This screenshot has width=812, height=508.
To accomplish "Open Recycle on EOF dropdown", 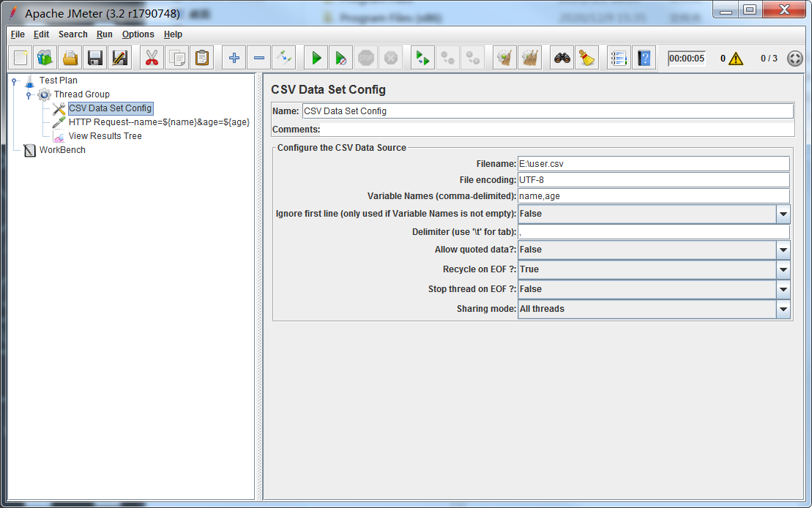I will [x=783, y=269].
